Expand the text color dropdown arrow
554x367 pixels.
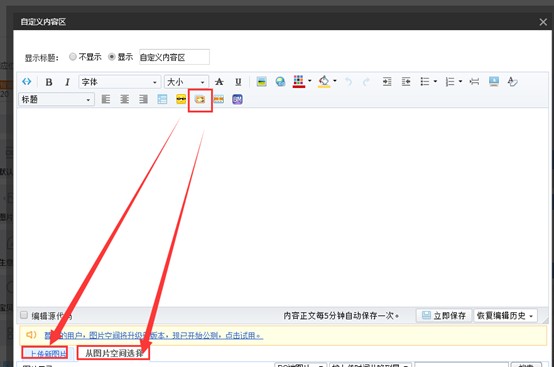[x=310, y=81]
